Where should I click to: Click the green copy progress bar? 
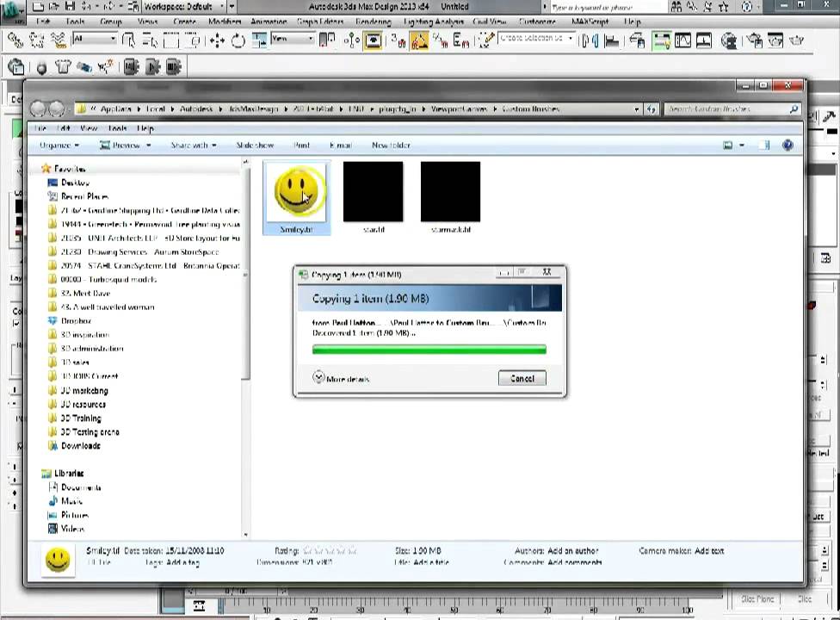429,350
